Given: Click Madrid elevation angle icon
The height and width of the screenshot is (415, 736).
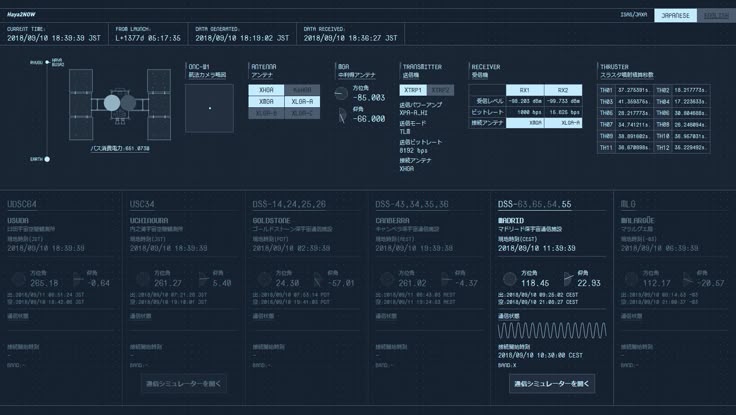Looking at the screenshot, I should 568,279.
